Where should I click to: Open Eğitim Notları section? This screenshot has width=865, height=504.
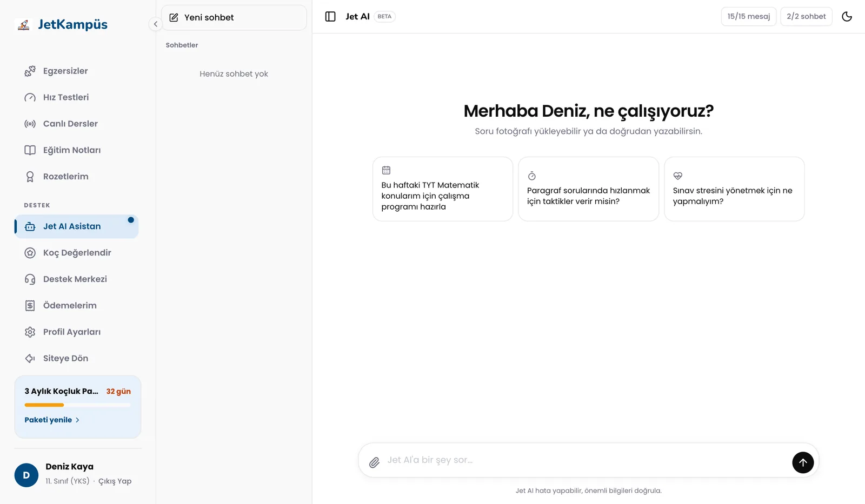(77, 150)
